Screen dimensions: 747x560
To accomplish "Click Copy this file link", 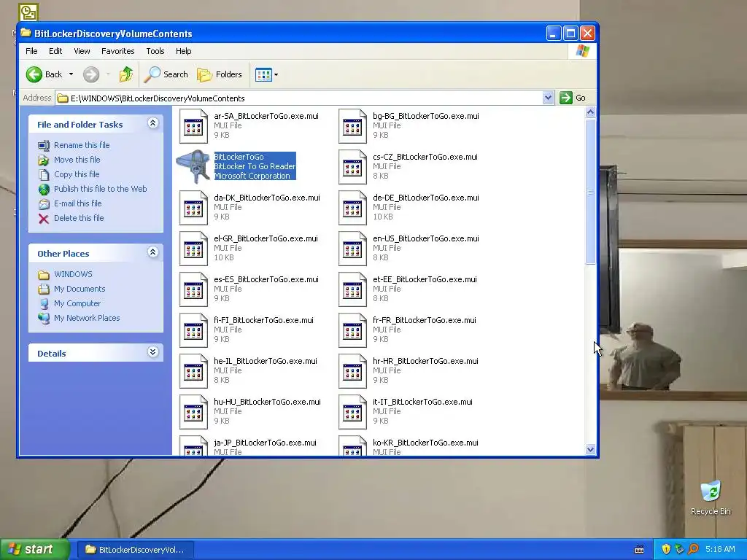I will tap(76, 174).
